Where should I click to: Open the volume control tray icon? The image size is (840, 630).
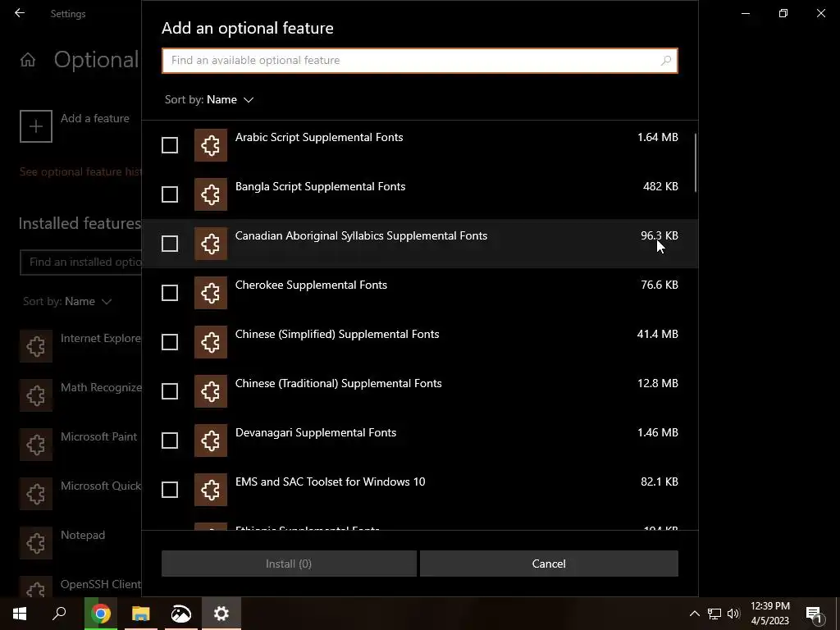pyautogui.click(x=733, y=614)
